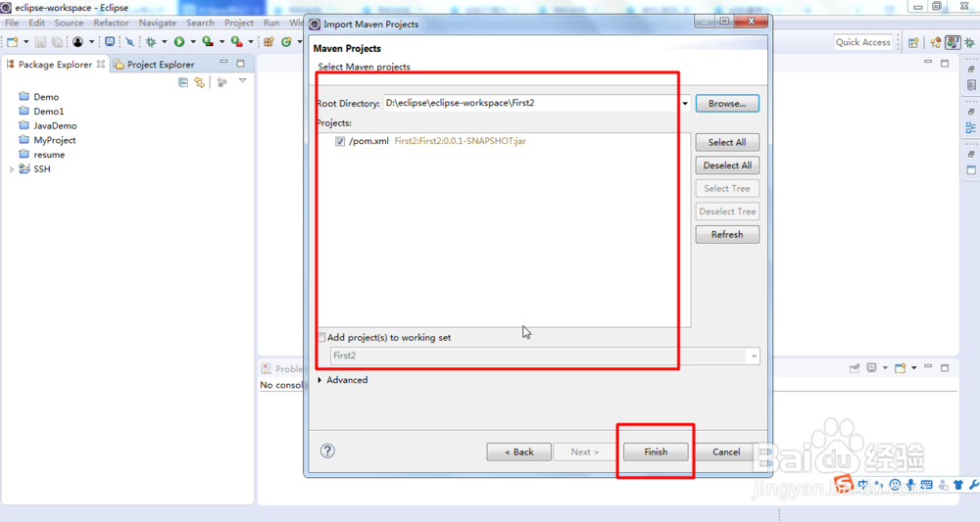Viewport: 980px width, 522px height.
Task: Click the black circular profile toolbar icon
Action: [77, 42]
